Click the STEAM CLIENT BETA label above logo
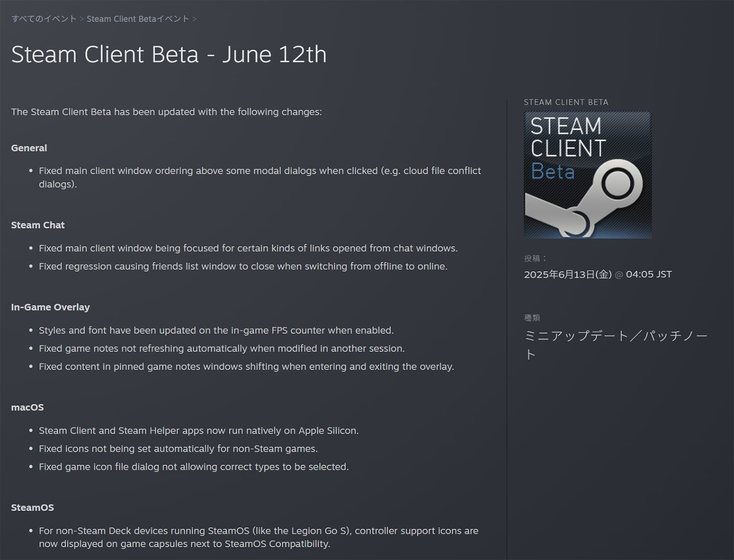Viewport: 734px width, 560px height. pos(566,102)
